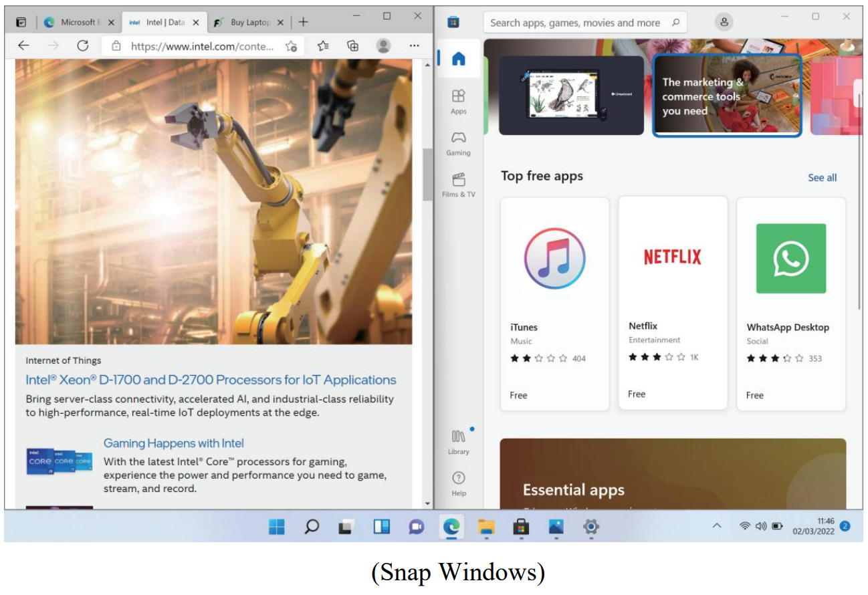Open the Store user profile menu
The width and height of the screenshot is (868, 595).
724,22
